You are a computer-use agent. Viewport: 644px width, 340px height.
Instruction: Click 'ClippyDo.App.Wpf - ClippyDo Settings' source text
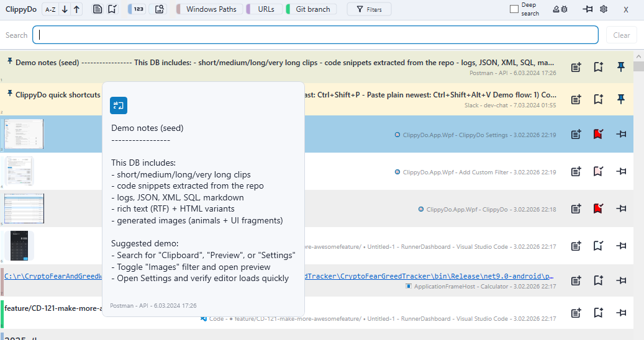click(455, 135)
